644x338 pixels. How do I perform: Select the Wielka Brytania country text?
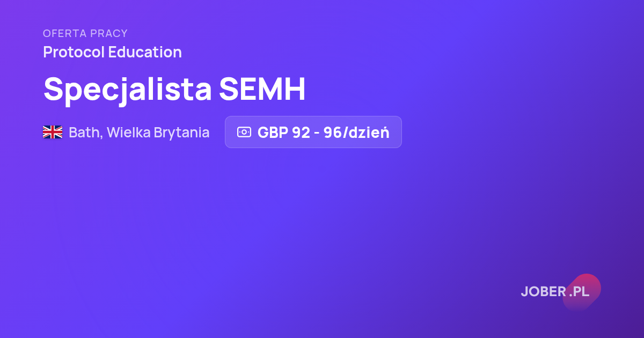(x=158, y=133)
